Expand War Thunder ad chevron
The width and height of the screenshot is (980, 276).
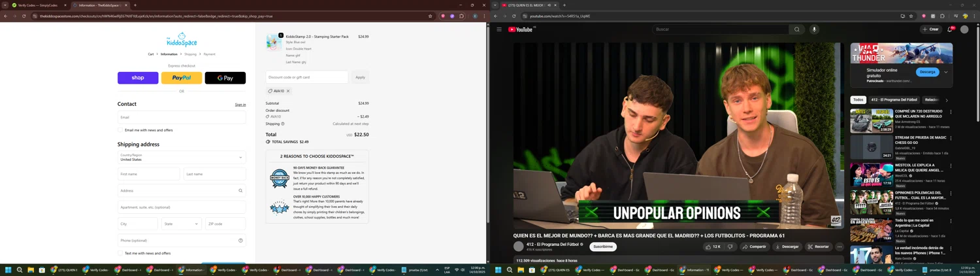pos(945,72)
